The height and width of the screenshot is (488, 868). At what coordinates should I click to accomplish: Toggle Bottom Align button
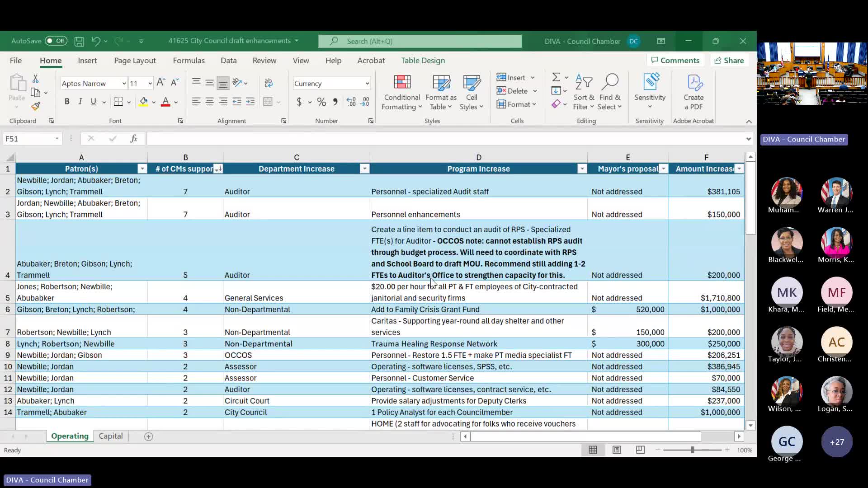tap(223, 83)
